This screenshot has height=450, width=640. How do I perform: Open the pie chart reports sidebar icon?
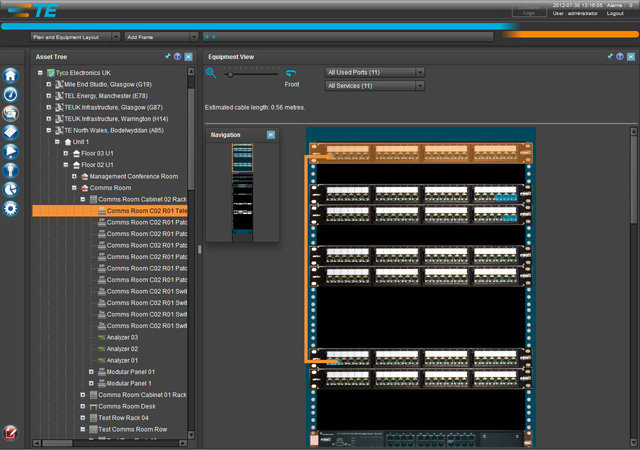point(11,189)
